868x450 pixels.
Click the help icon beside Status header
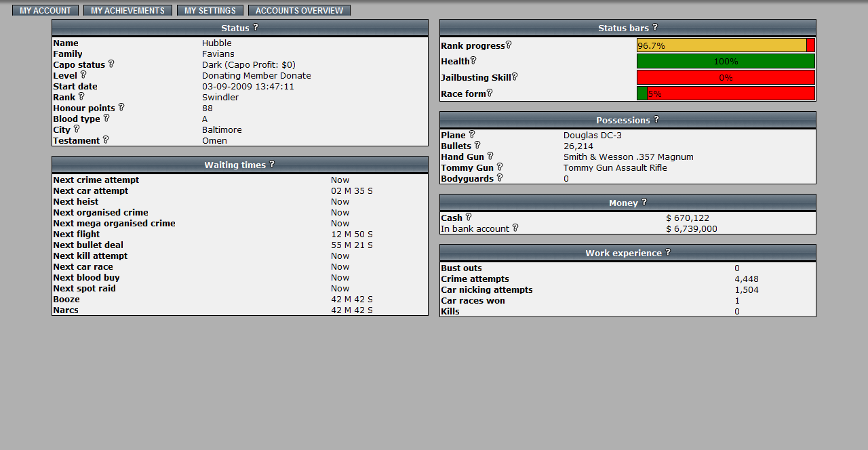tap(256, 28)
